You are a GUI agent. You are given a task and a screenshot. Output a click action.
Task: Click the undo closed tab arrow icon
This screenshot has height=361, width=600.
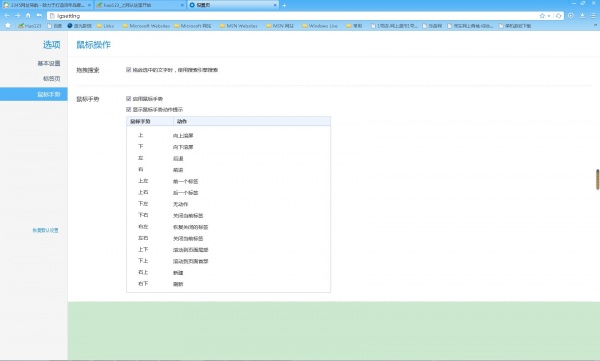coord(39,16)
